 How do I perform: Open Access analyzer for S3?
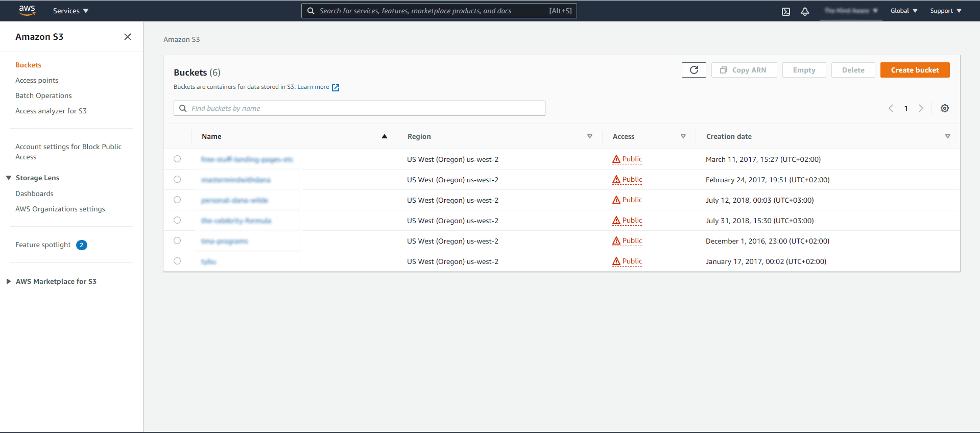[x=51, y=111]
